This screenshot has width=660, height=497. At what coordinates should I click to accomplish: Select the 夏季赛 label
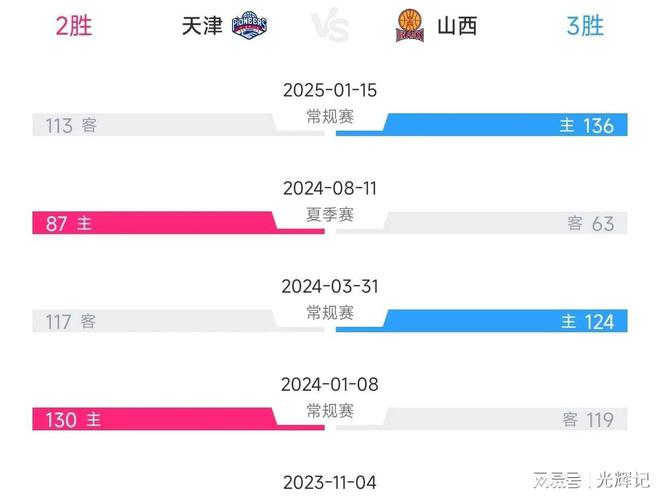tap(330, 215)
